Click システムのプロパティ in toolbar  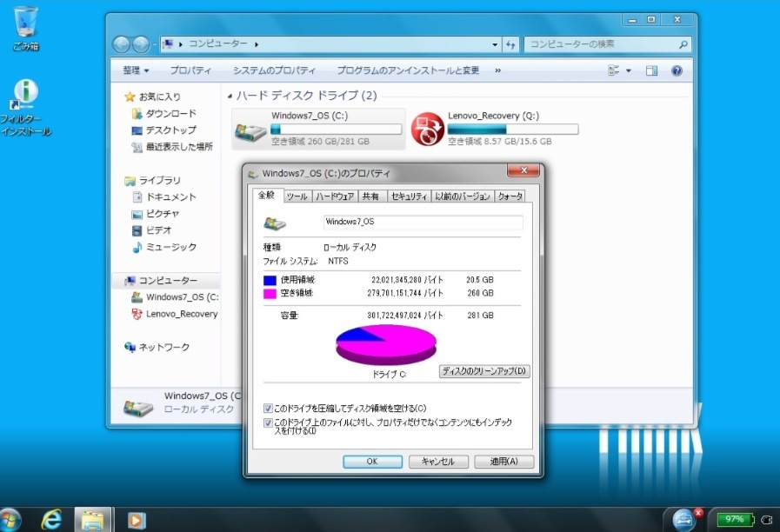[x=274, y=70]
